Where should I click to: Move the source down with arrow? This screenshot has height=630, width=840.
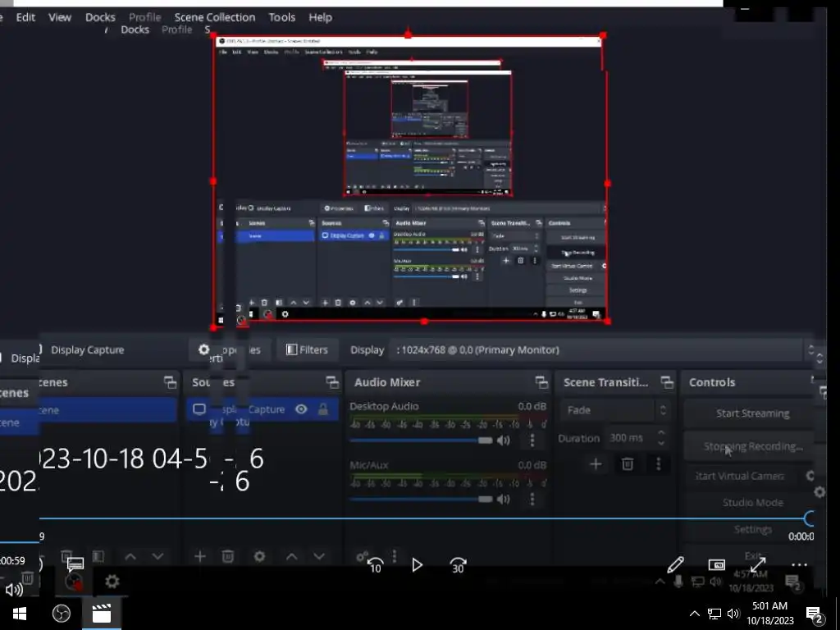tap(319, 557)
